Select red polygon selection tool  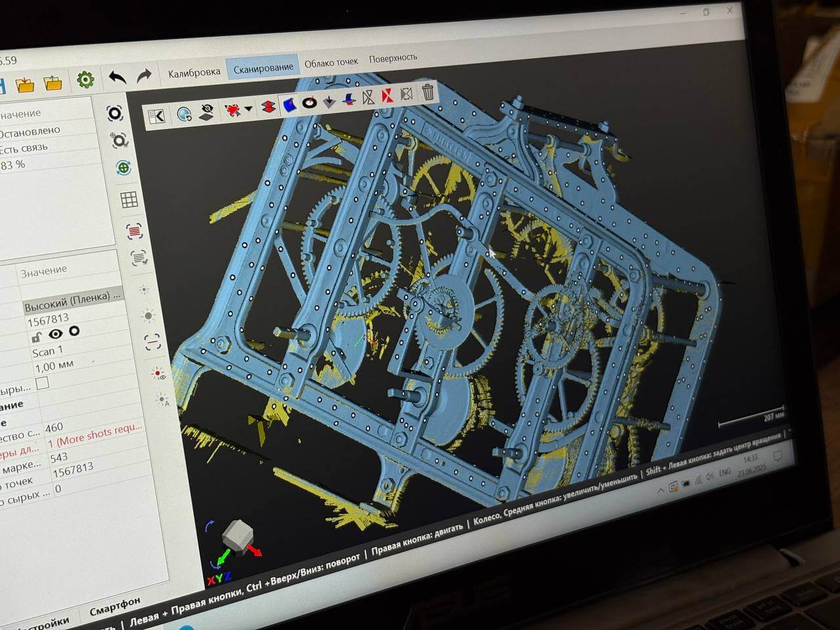point(232,110)
